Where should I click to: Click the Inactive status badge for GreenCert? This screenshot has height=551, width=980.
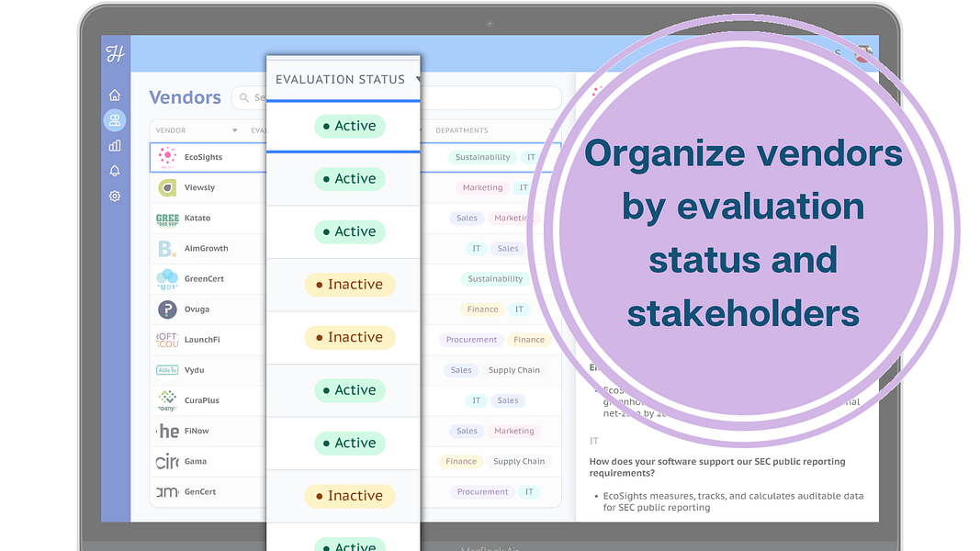click(x=350, y=337)
